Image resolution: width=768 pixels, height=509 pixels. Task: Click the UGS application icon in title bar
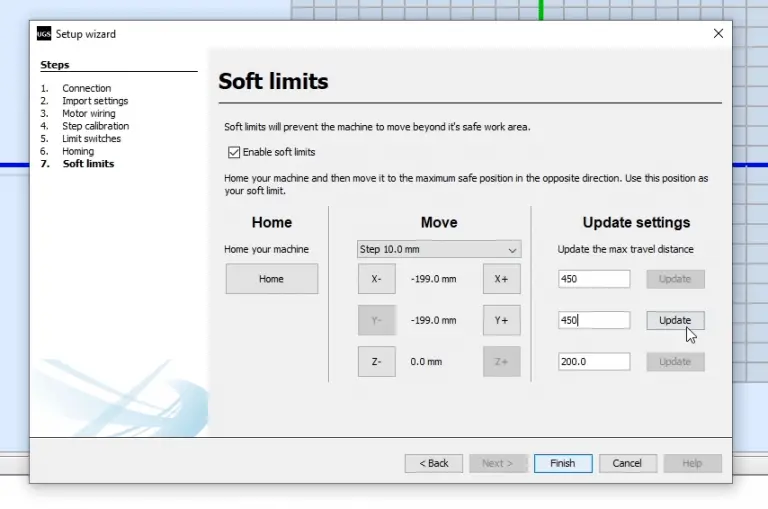[44, 34]
